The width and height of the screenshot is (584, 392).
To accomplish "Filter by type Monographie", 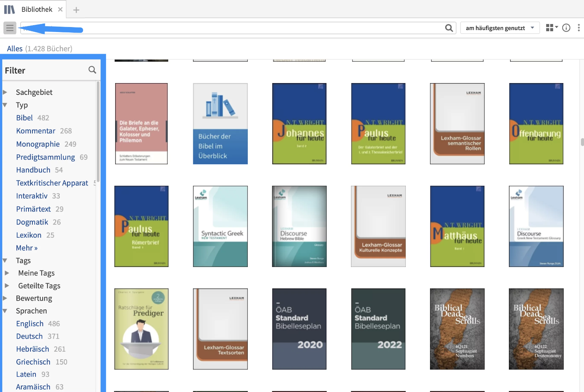I will pyautogui.click(x=38, y=144).
